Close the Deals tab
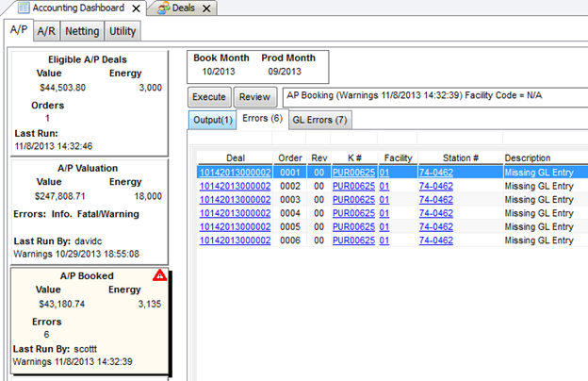Viewport: 588px width, 381px height. (x=207, y=8)
